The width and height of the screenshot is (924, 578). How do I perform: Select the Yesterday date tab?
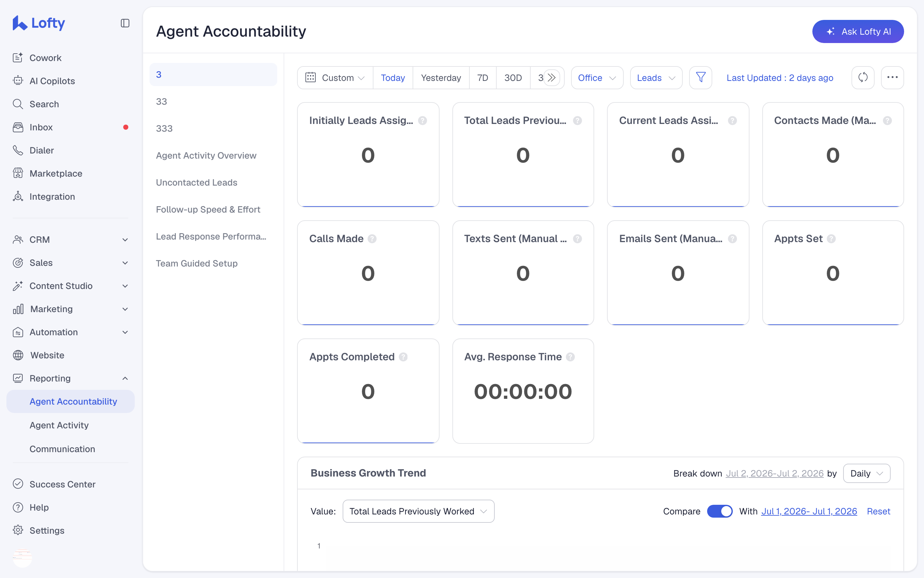click(x=441, y=78)
